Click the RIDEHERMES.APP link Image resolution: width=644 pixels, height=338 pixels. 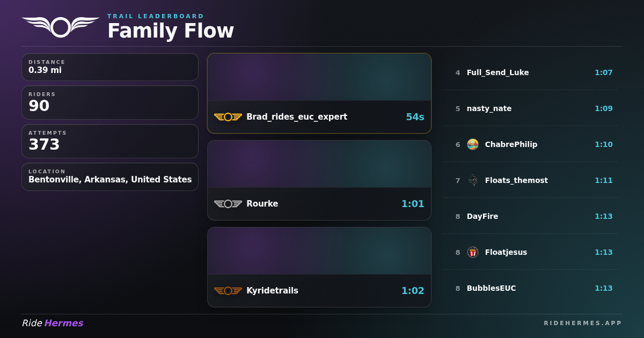(583, 323)
